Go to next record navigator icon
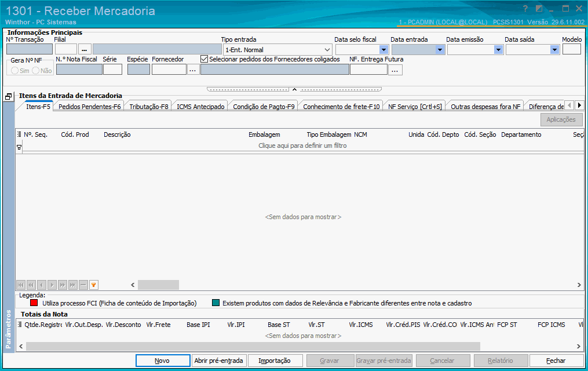The height and width of the screenshot is (371, 588). tap(52, 285)
